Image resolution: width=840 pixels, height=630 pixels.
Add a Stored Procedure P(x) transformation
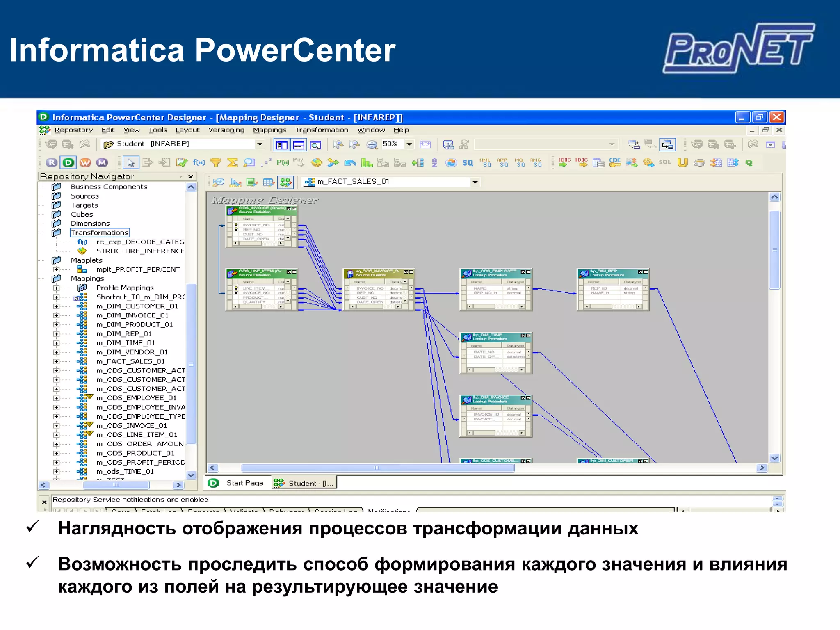pos(283,163)
